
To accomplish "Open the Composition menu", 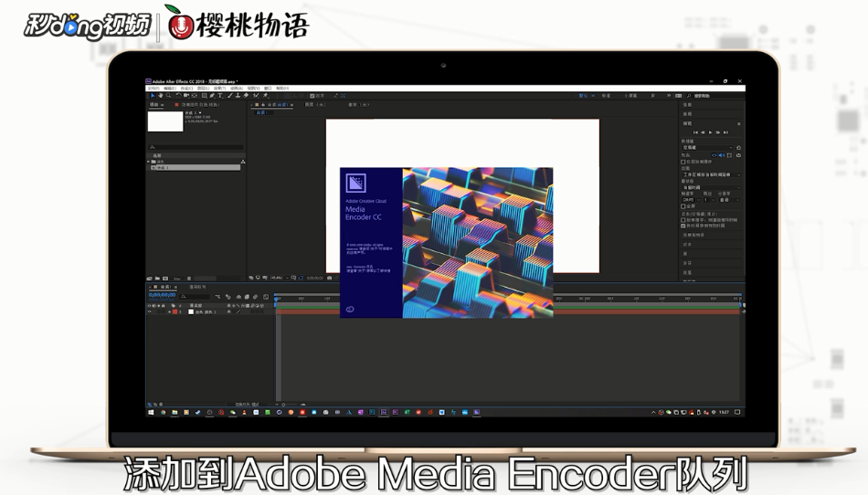I will [x=186, y=88].
